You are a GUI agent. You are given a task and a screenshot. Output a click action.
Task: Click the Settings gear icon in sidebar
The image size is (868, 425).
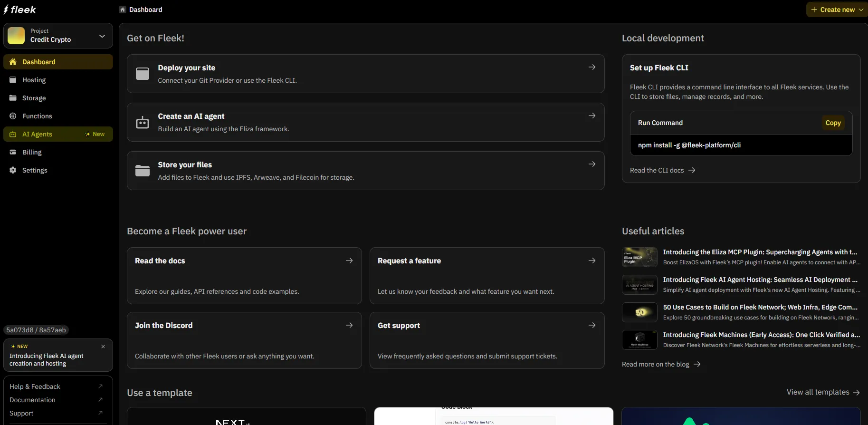(x=13, y=170)
